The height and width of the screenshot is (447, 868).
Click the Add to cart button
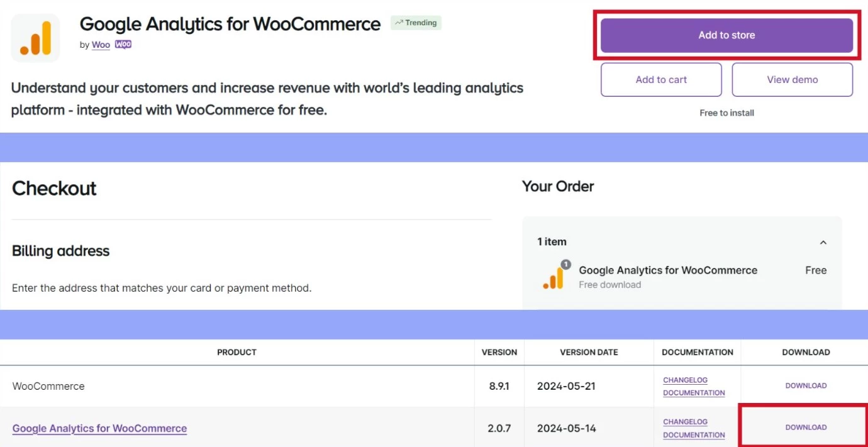point(661,80)
